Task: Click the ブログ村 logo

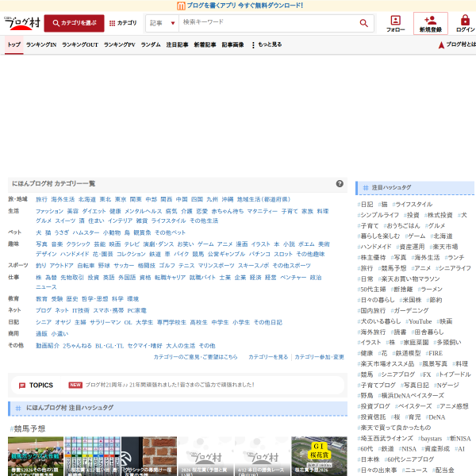Action: [x=22, y=23]
